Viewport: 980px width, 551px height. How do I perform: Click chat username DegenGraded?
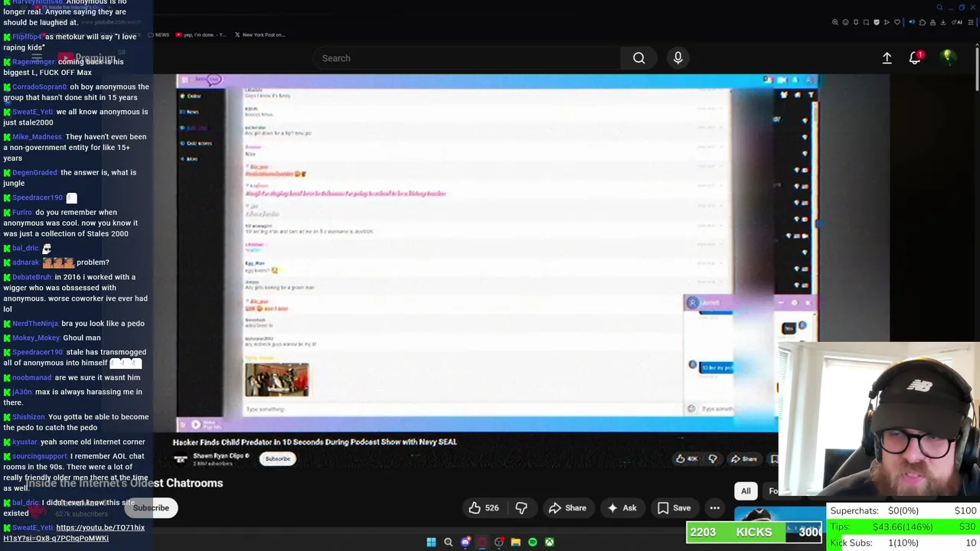pyautogui.click(x=34, y=173)
